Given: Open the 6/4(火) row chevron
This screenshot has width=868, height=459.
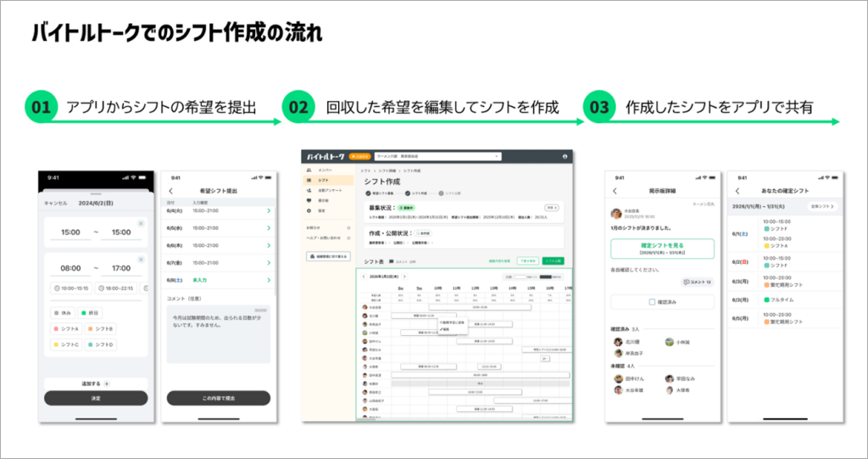Looking at the screenshot, I should pos(269,210).
